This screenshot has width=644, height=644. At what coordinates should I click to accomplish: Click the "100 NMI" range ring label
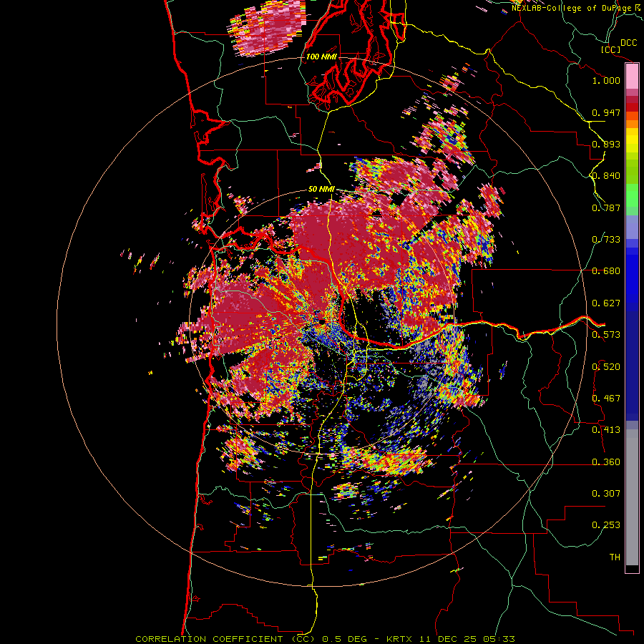(321, 57)
